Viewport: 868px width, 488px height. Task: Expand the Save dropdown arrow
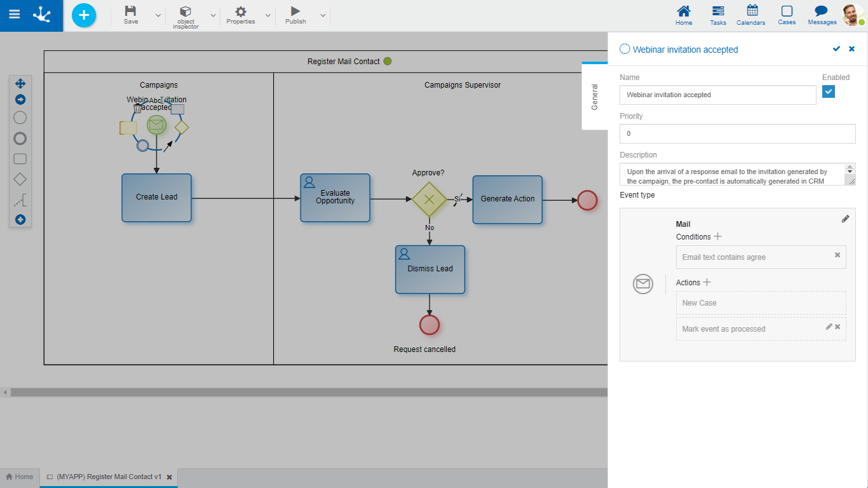point(158,15)
